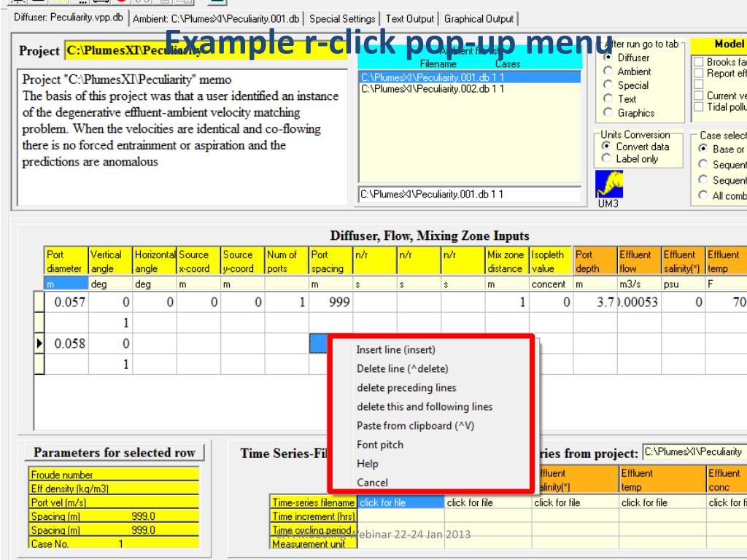Screen dimensions: 747x560
Task: Select 'delete preceding lines' in popup menu
Action: [406, 388]
